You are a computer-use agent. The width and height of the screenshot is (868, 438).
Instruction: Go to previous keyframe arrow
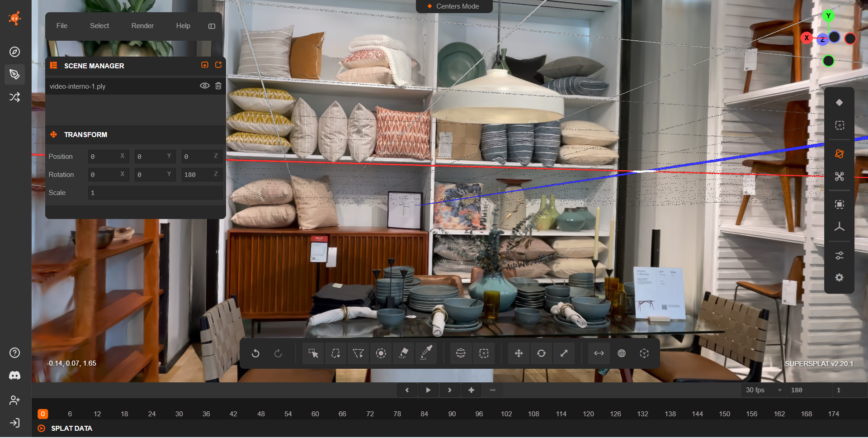(407, 390)
